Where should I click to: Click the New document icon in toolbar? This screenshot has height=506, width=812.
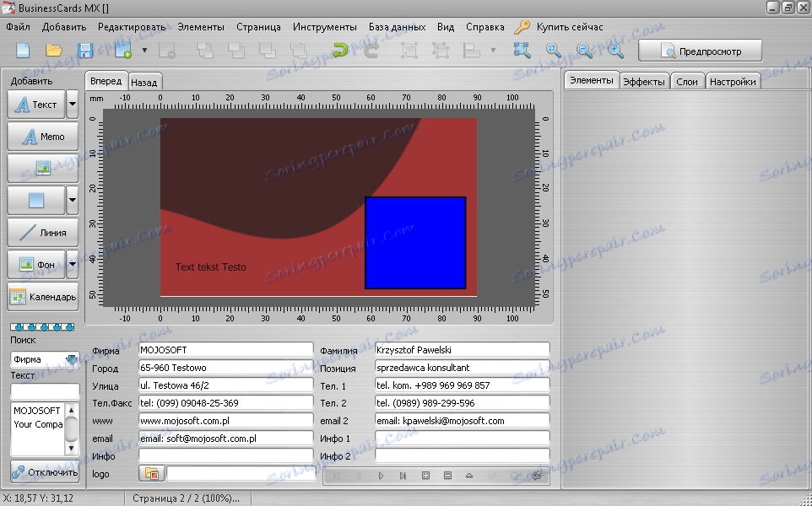tap(23, 51)
